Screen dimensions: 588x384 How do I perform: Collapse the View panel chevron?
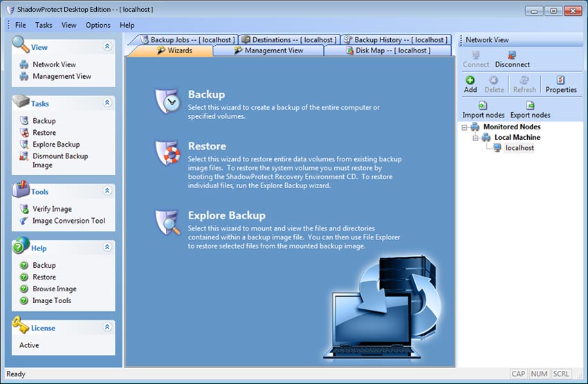point(107,46)
